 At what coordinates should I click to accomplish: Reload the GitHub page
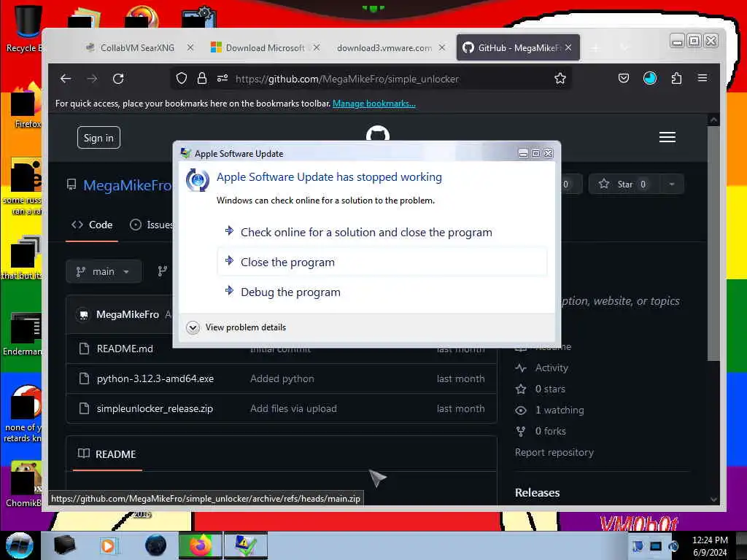pos(118,79)
